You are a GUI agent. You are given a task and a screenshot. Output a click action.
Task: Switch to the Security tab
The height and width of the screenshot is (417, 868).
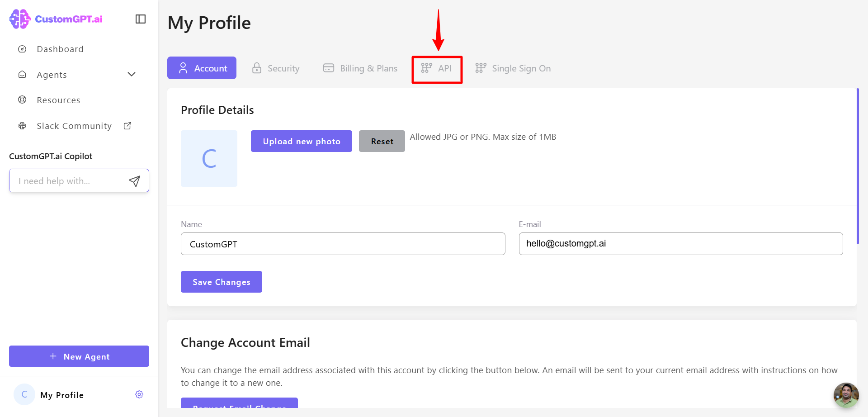[x=276, y=68]
